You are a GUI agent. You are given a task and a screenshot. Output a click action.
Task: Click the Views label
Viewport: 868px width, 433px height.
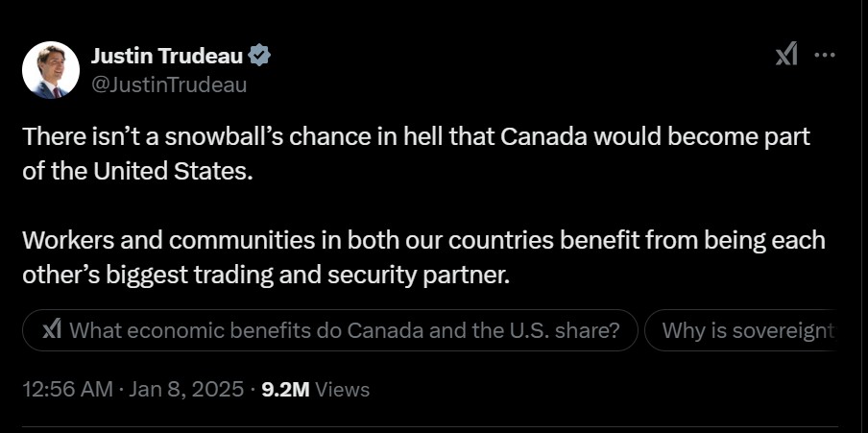pyautogui.click(x=342, y=389)
